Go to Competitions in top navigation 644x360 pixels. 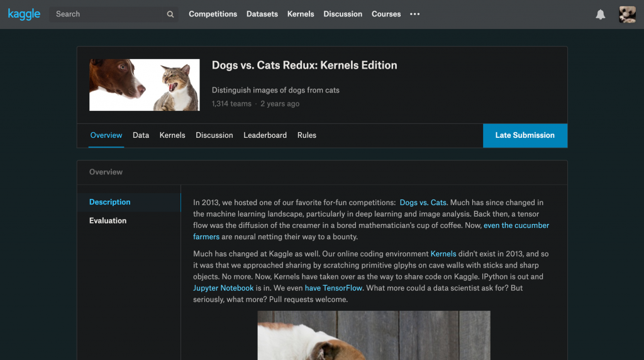[x=213, y=14]
